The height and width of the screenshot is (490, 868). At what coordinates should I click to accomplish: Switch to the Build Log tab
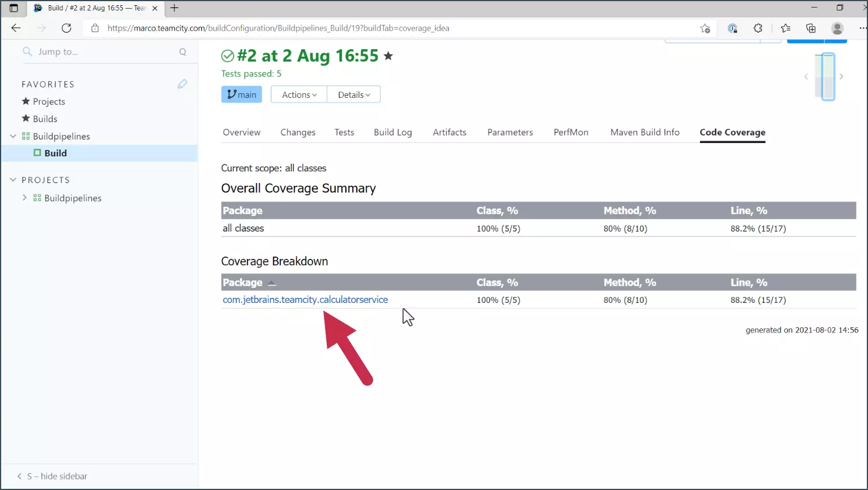[392, 132]
